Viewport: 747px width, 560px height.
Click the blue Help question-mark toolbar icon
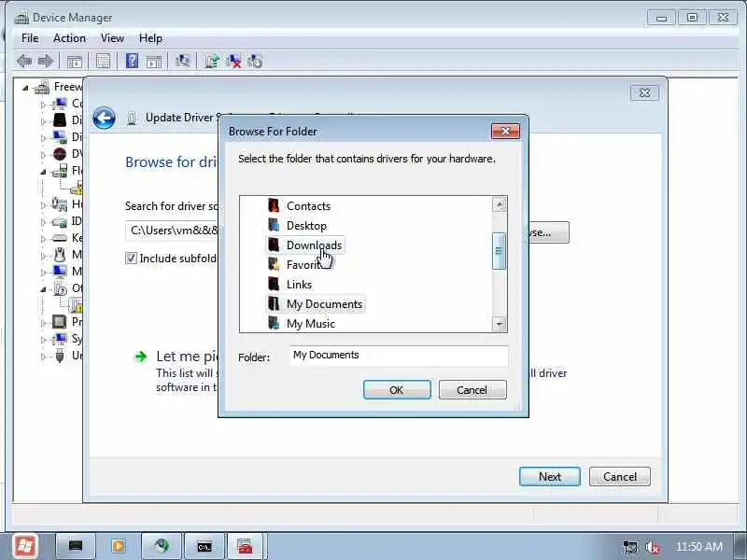(x=132, y=61)
